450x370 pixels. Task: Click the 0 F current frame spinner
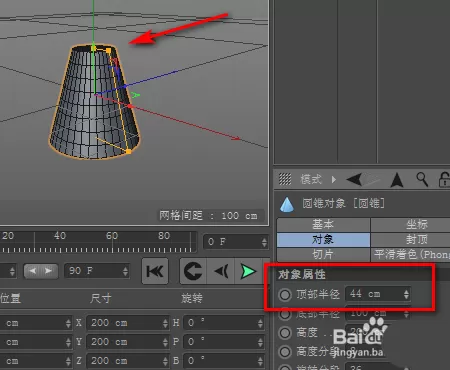pos(236,242)
